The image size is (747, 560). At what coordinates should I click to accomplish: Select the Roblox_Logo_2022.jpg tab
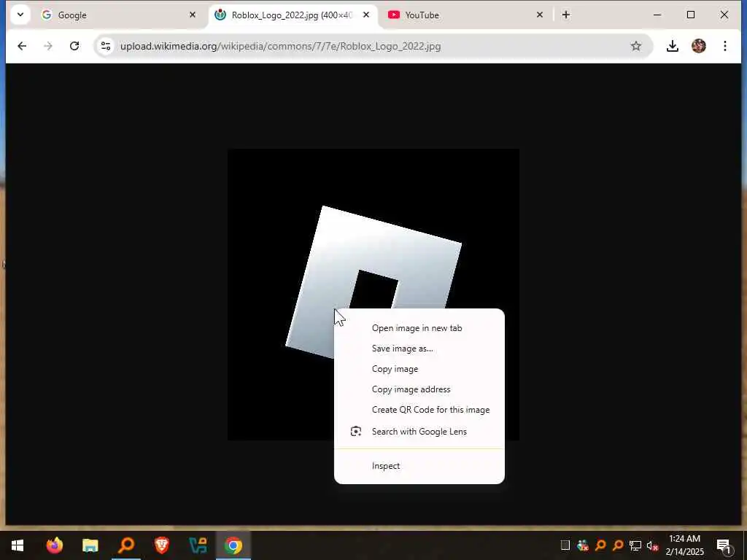(292, 15)
